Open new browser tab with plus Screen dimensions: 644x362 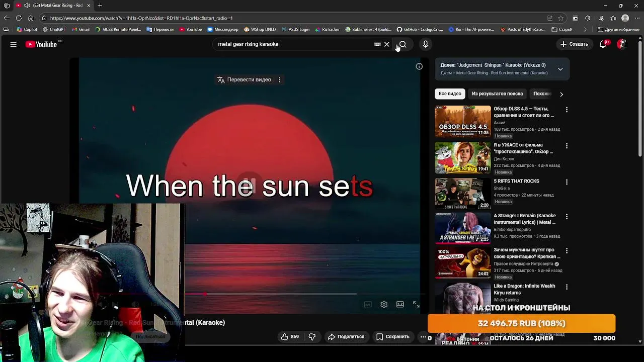[100, 6]
